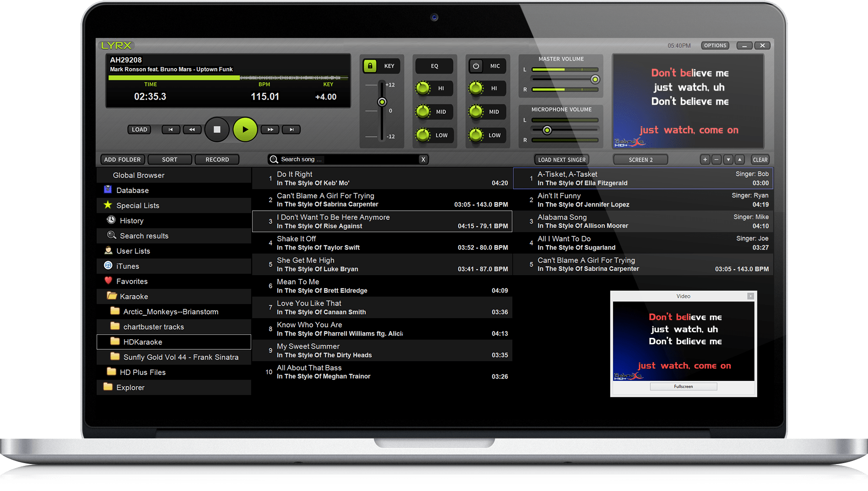The height and width of the screenshot is (491, 868).
Task: Adjust the EQ LOW knob
Action: 423,135
